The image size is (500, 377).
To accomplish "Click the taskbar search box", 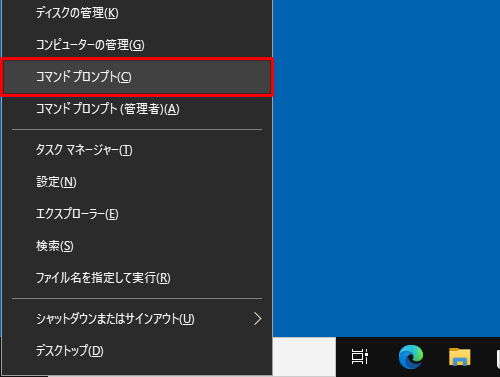I will pos(304,357).
